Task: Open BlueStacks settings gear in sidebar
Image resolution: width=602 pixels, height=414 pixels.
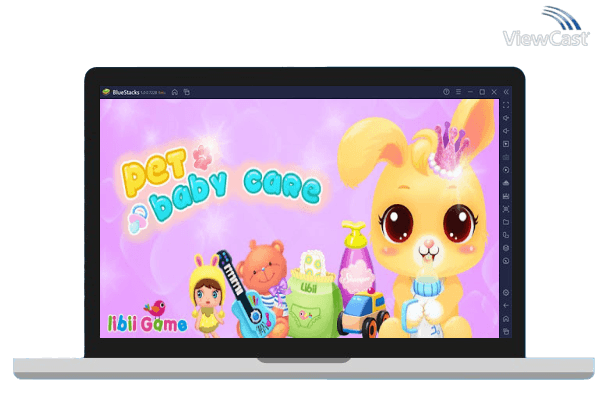Action: click(x=506, y=293)
